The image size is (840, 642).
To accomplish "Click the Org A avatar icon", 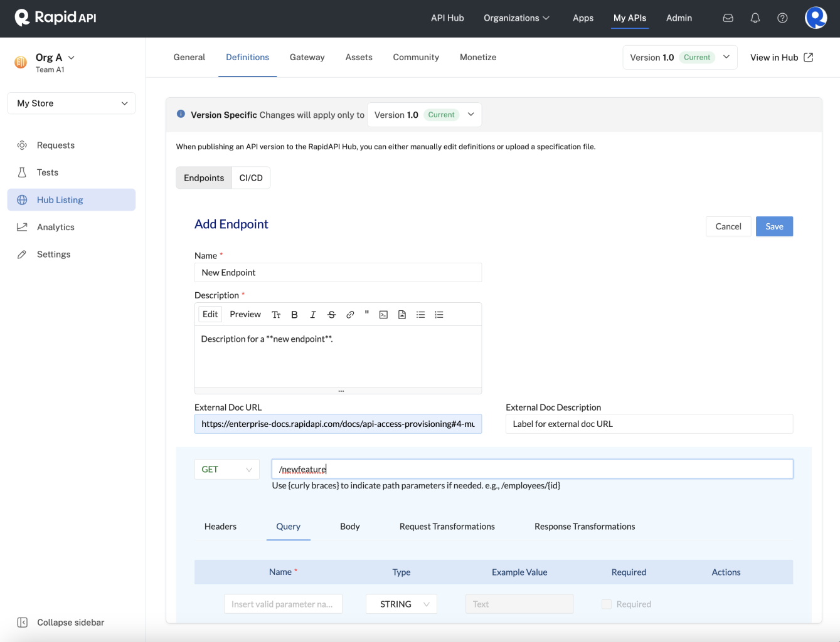I will [21, 62].
